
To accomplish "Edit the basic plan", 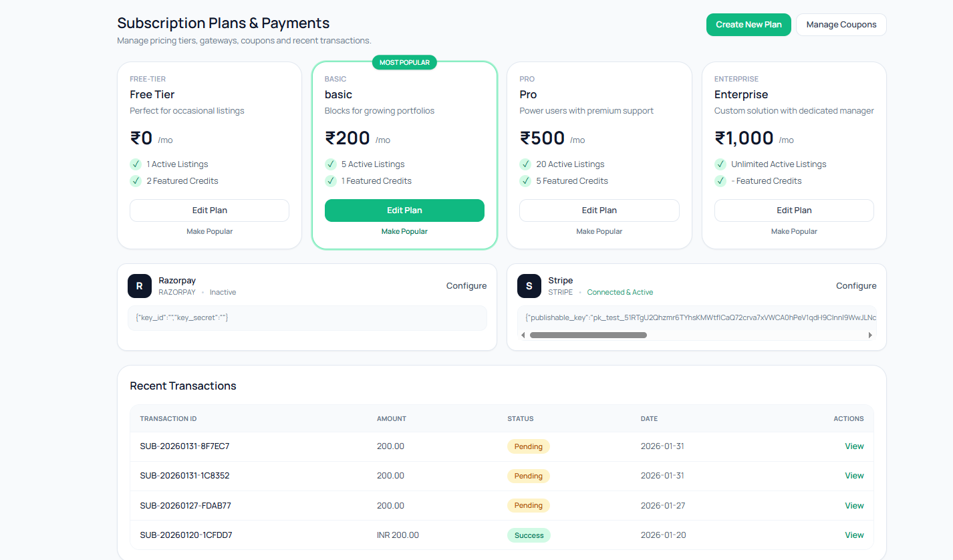I will (404, 210).
